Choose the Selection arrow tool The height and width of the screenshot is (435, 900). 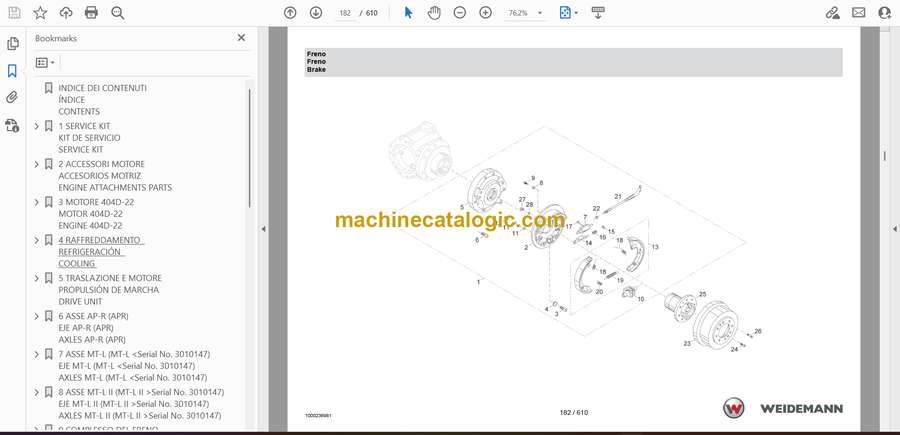click(x=408, y=13)
